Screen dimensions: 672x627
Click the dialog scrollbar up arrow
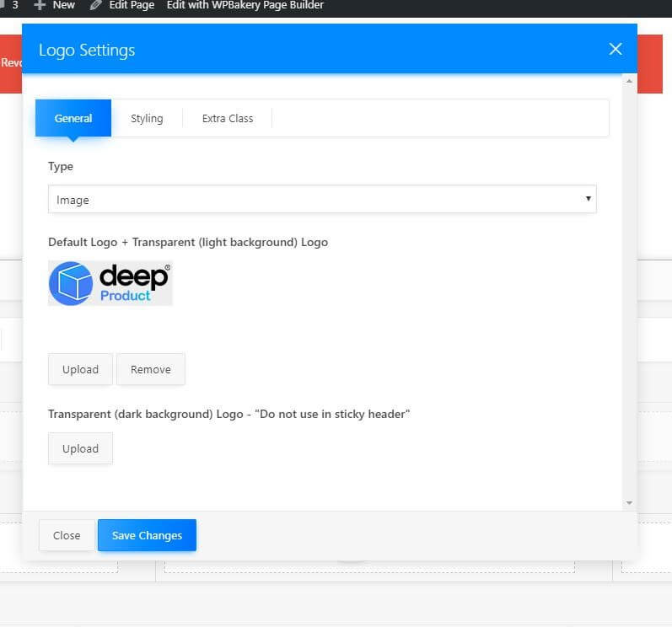629,81
